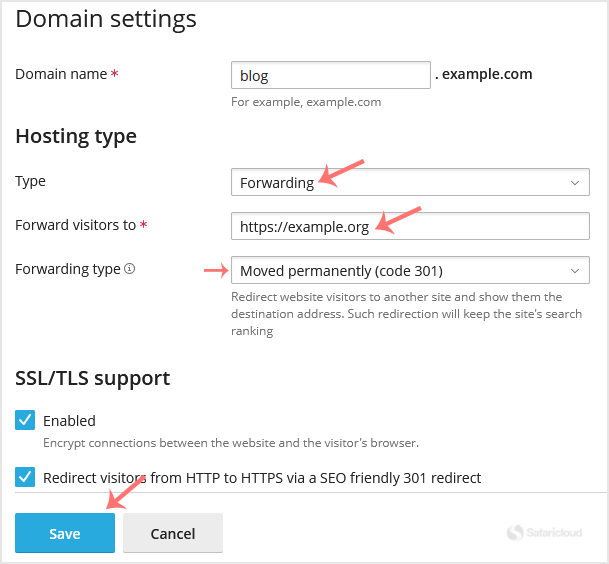The image size is (609, 564).
Task: Click the Sataricloud logo icon
Action: point(516,533)
